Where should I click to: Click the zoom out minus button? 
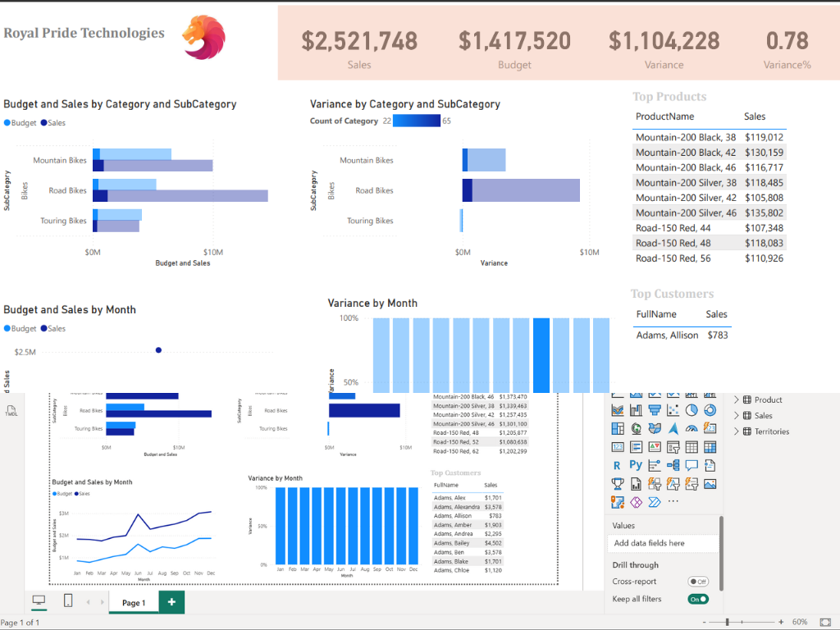(705, 622)
